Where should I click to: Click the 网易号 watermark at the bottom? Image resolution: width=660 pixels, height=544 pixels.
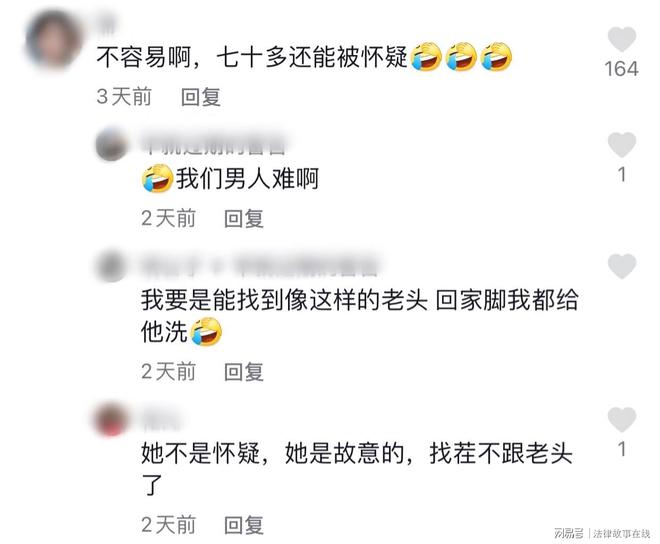pyautogui.click(x=569, y=533)
